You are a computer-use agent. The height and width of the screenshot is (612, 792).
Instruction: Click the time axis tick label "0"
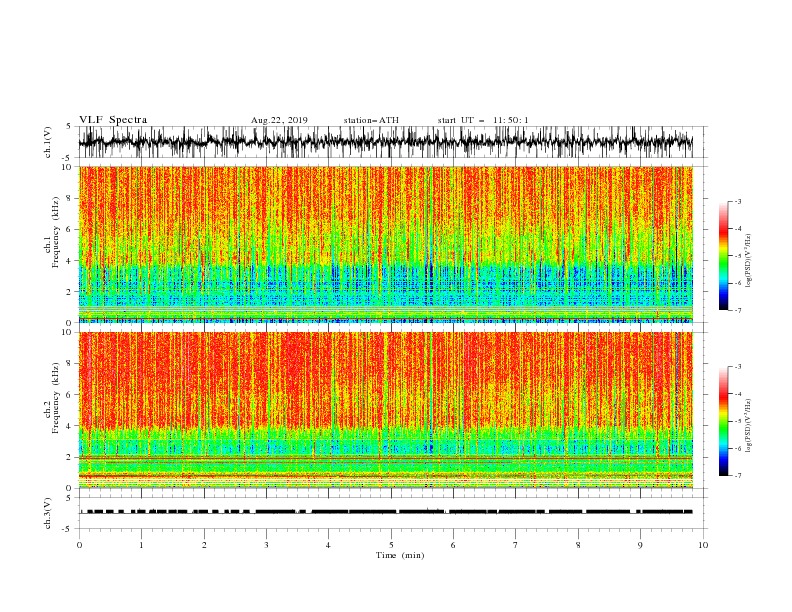(x=79, y=545)
